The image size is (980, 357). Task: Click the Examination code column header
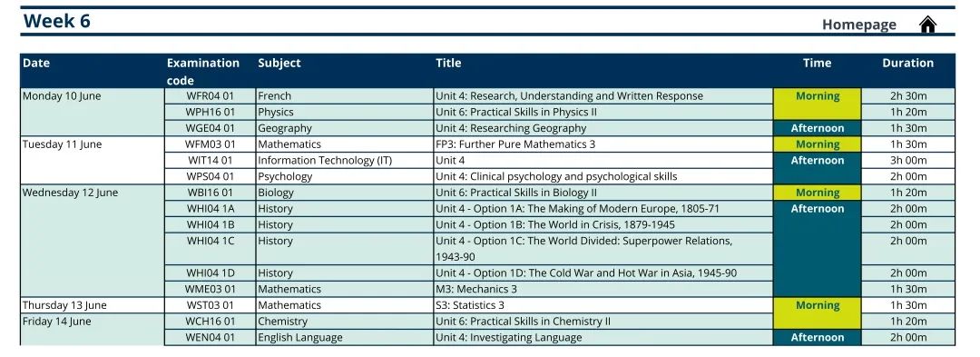(203, 71)
